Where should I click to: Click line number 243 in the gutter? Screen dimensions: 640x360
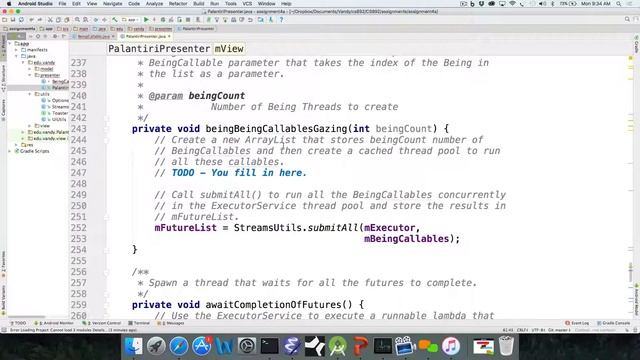pos(78,129)
